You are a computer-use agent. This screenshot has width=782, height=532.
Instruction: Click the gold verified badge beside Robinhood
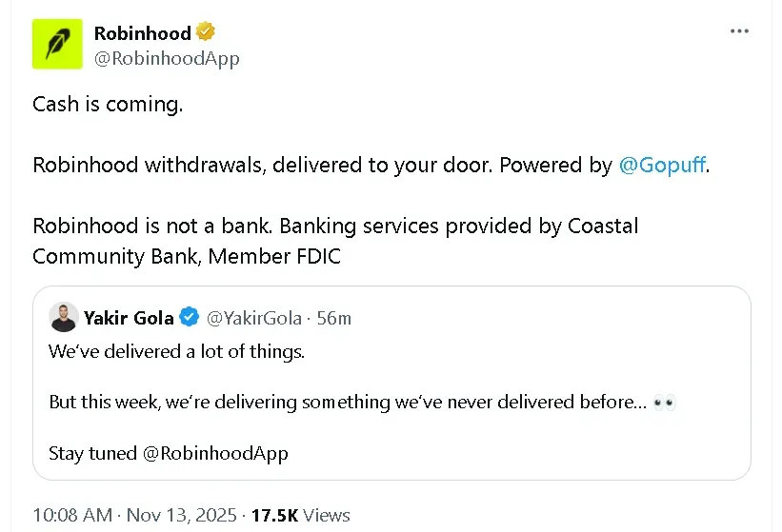click(x=206, y=32)
